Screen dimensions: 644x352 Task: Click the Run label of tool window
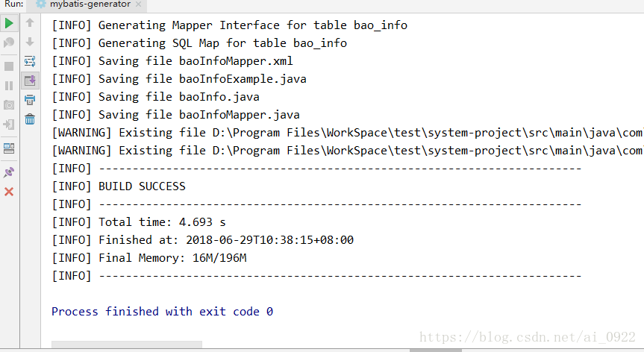pos(14,4)
